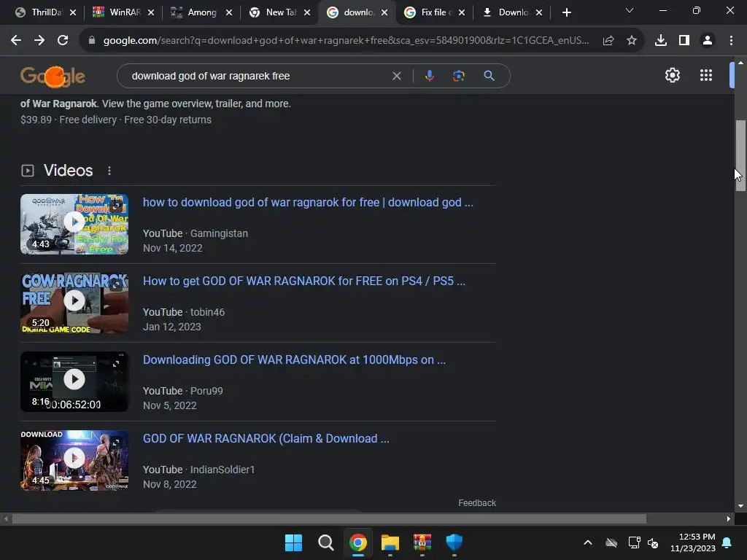Play the tobin46 5:20 video thumbnail

74,303
